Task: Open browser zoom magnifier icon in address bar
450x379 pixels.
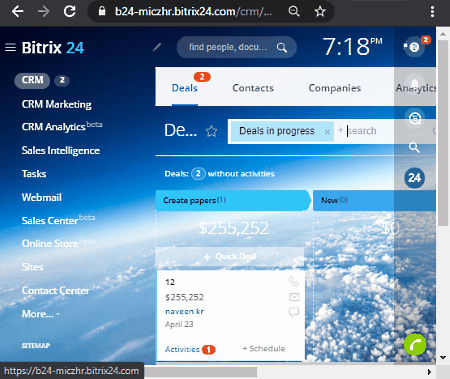Action: tap(294, 11)
